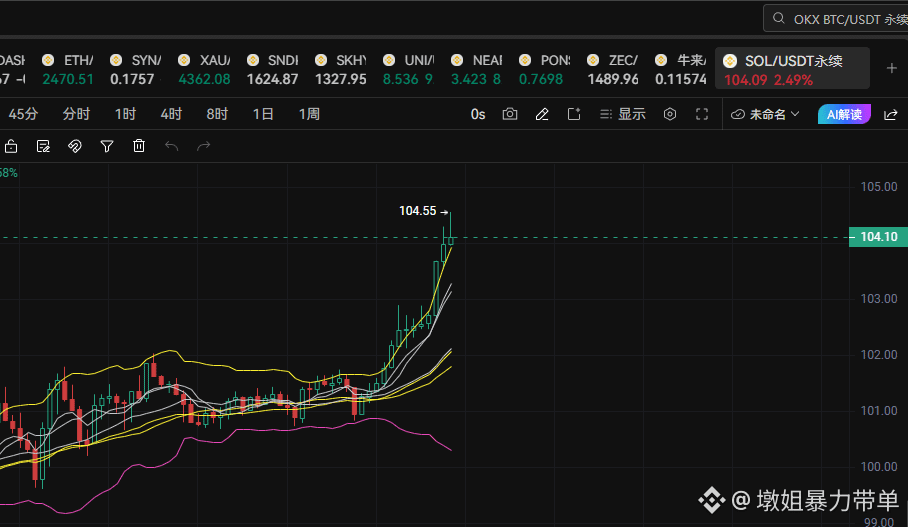This screenshot has height=527, width=908.
Task: Delete drawings with the trash icon
Action: (139, 146)
